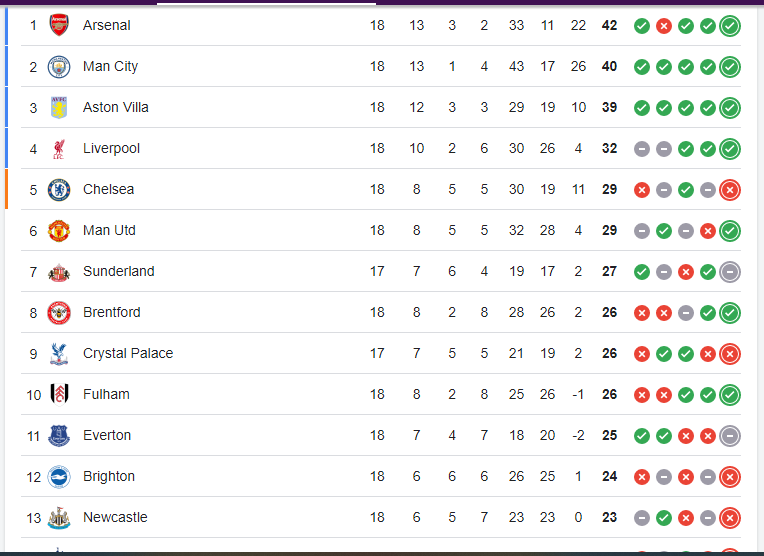
Task: Click Chelsea's latest result circled loss icon
Action: (730, 189)
